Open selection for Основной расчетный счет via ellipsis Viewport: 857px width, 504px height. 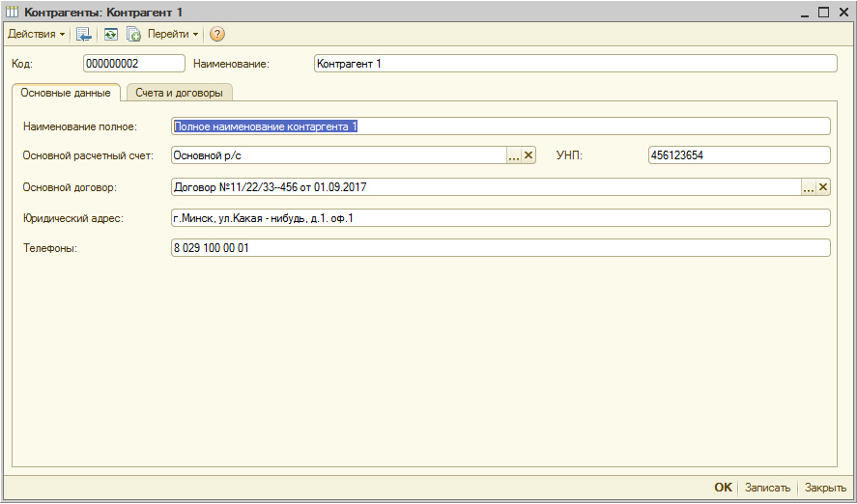[x=514, y=155]
